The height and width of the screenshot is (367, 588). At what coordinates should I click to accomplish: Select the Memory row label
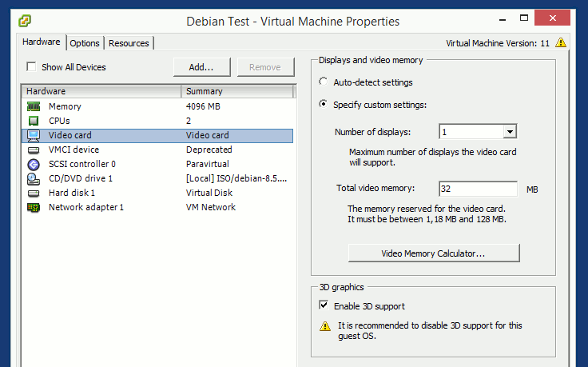pyautogui.click(x=65, y=106)
